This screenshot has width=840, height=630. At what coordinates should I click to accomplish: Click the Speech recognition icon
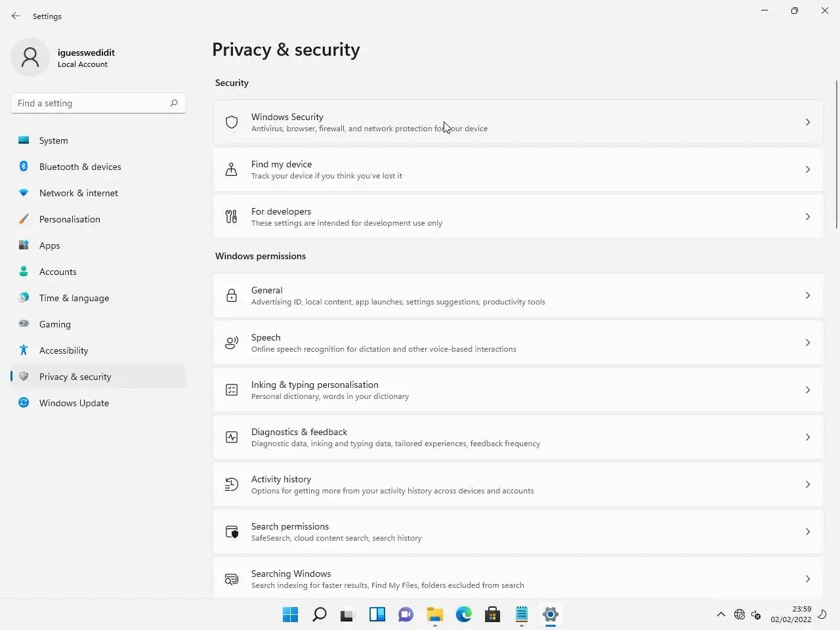point(232,343)
